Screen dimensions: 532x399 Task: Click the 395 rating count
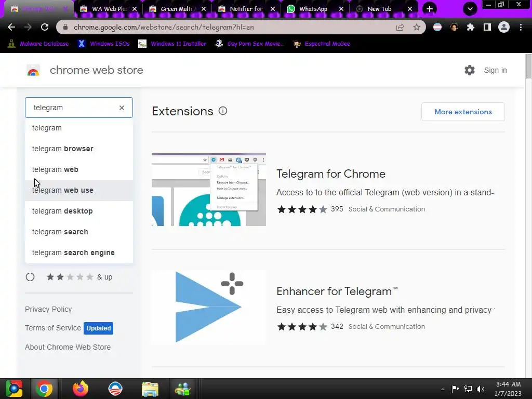(x=337, y=209)
